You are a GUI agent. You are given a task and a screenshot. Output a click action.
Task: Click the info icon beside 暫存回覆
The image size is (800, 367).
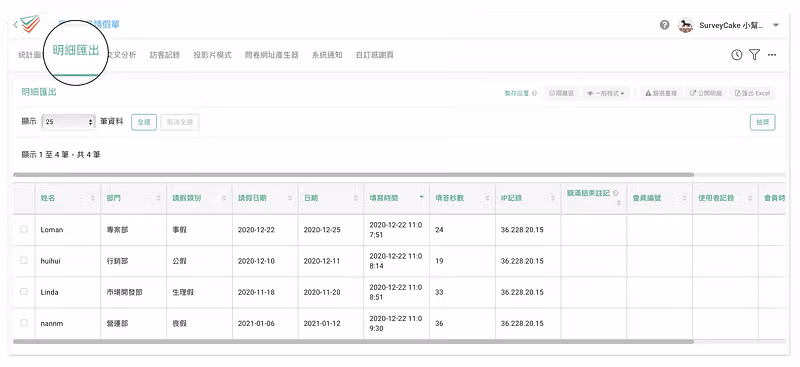coord(534,93)
